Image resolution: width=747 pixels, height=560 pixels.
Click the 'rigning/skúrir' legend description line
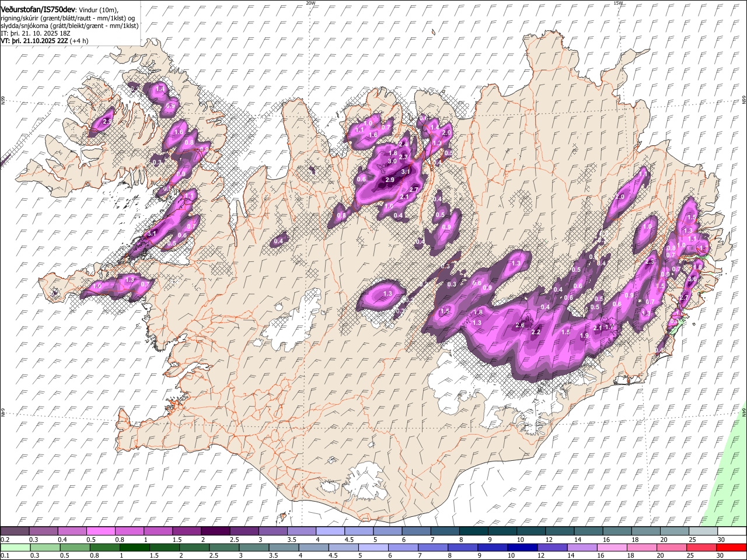(x=67, y=17)
